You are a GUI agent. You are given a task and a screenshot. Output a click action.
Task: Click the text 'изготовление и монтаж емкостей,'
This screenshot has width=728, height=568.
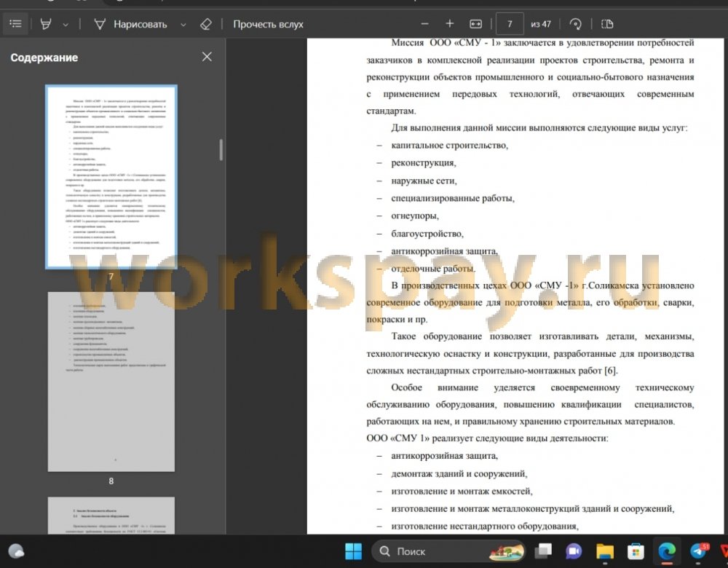click(x=462, y=492)
